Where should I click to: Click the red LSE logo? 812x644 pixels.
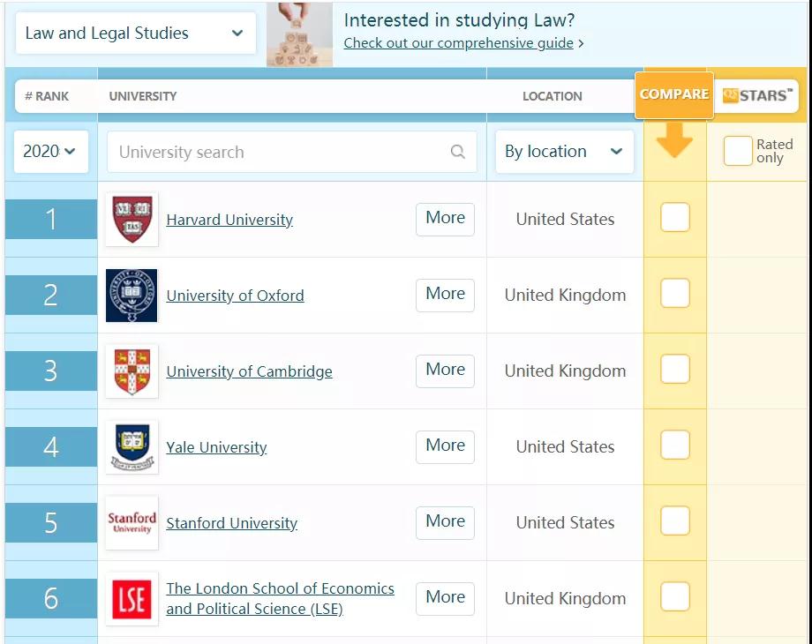(x=132, y=599)
